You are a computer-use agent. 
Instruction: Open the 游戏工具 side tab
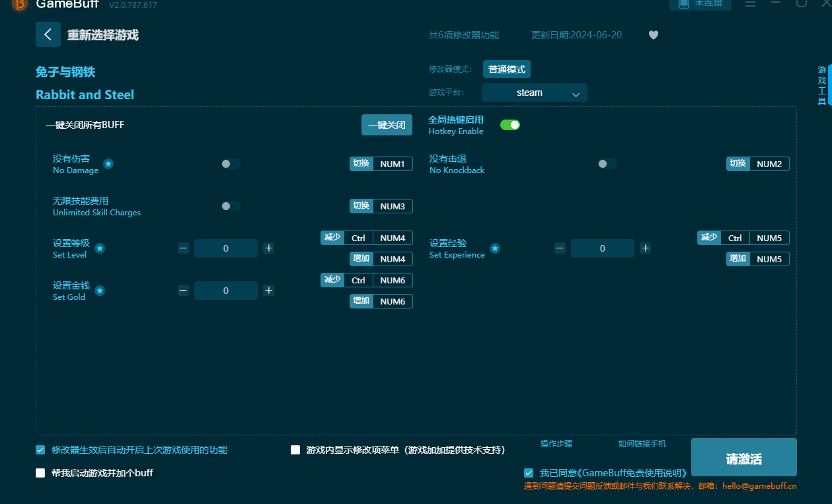point(822,85)
